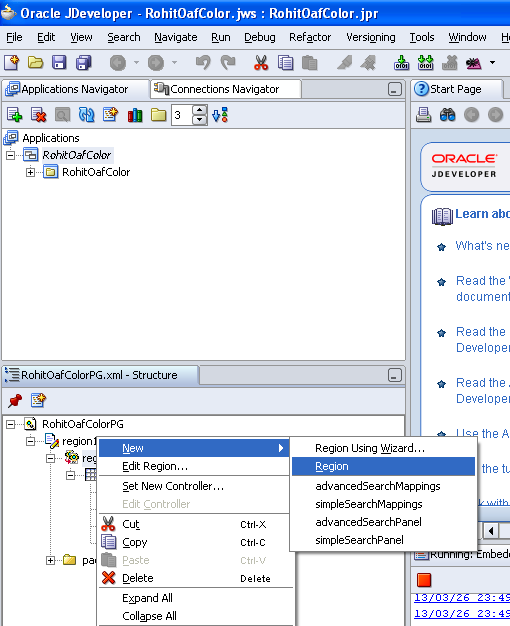Click the Open folder toolbar icon
This screenshot has width=510, height=626.
(36, 63)
